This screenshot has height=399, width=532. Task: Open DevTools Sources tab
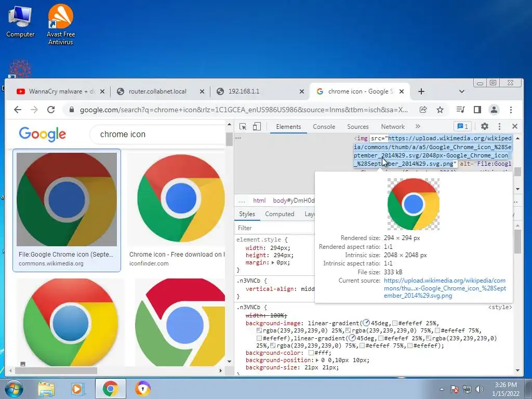pyautogui.click(x=357, y=127)
